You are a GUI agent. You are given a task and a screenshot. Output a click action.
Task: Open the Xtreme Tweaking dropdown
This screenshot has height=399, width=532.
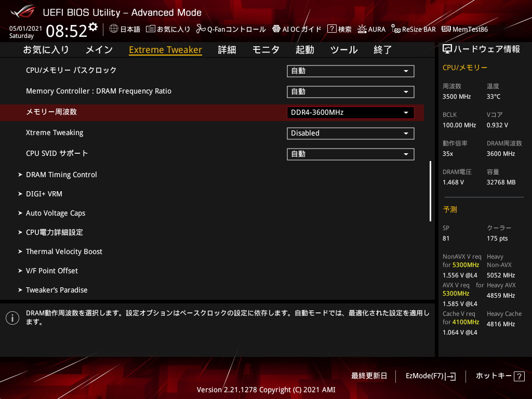coord(351,134)
